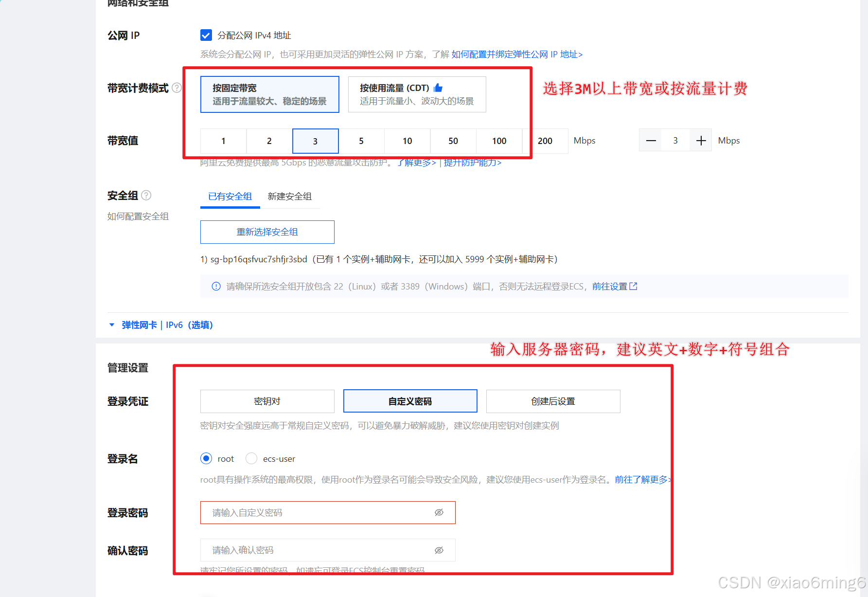Toggle visibility of the login password field
Screen dimensions: 868x597
439,512
